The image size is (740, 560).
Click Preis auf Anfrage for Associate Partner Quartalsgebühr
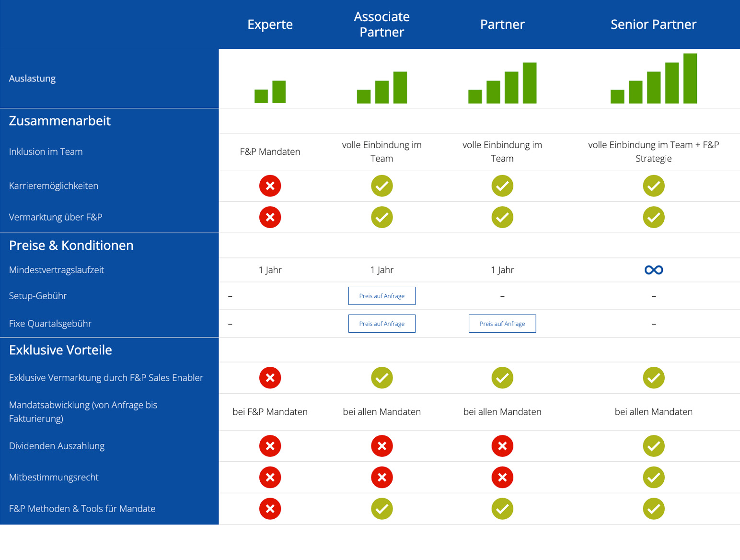pyautogui.click(x=382, y=324)
